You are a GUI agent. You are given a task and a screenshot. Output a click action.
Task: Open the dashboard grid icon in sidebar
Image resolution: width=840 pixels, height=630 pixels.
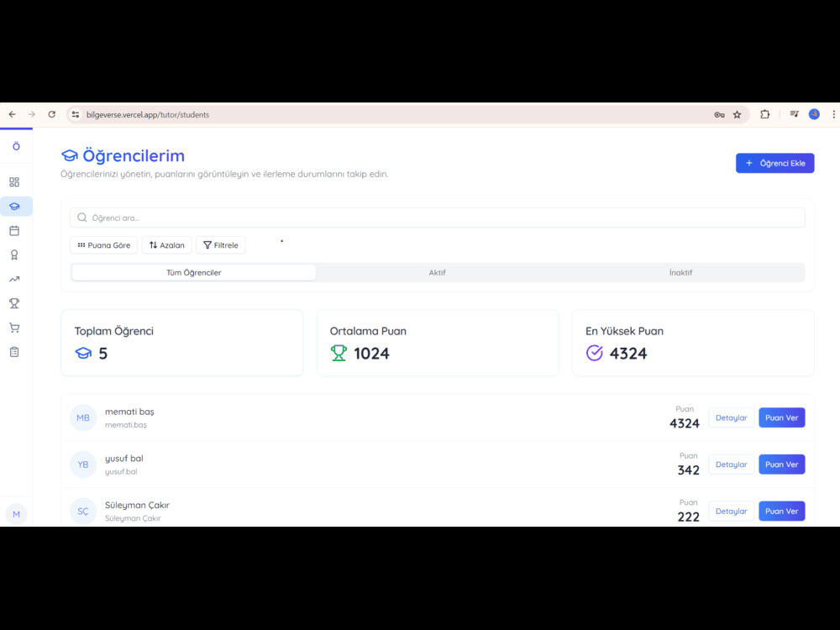coord(14,182)
